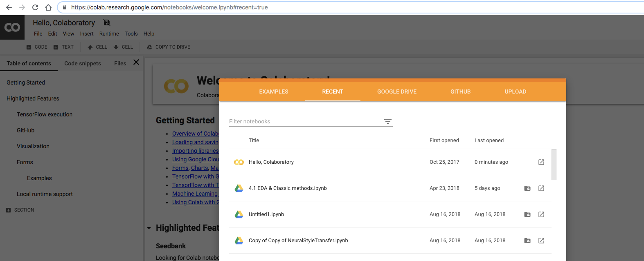
Task: Click the browser address bar URL
Action: tap(169, 7)
